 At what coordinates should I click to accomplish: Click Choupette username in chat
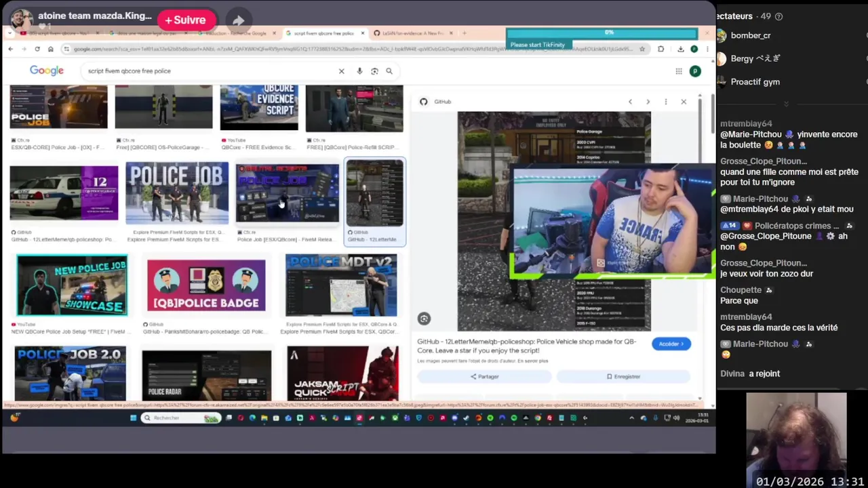(x=741, y=290)
